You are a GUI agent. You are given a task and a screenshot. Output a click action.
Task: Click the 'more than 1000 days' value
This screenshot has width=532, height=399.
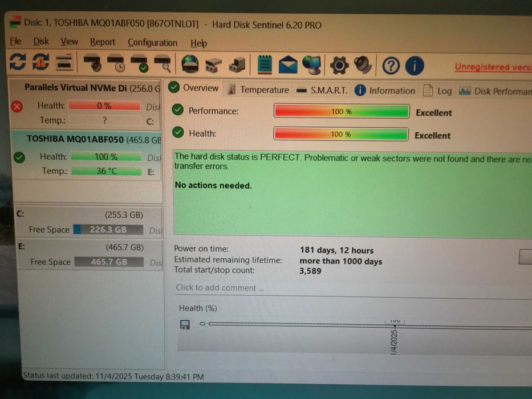340,261
